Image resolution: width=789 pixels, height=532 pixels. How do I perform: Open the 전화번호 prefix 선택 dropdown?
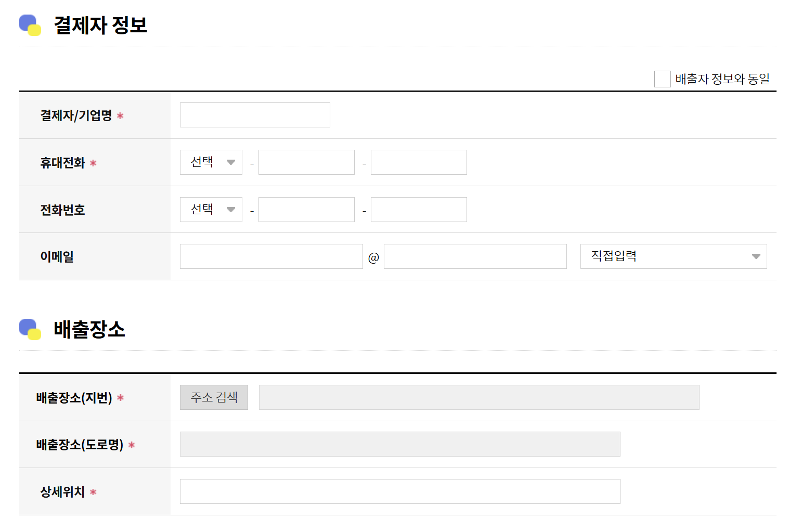coord(211,209)
